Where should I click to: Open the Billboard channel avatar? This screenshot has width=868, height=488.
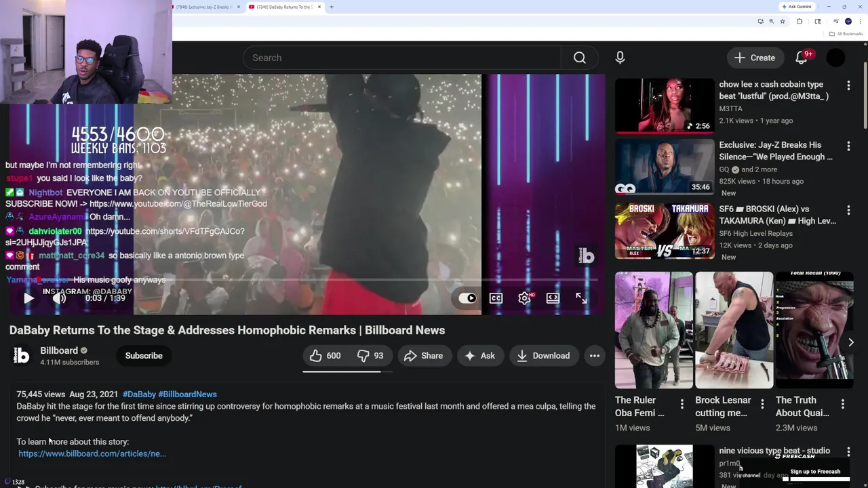click(22, 355)
